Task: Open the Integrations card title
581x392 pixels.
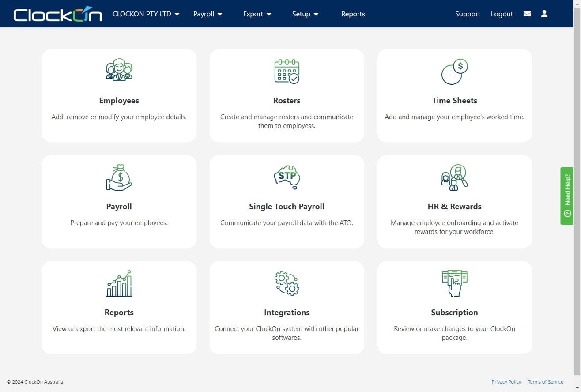Action: [x=287, y=313]
